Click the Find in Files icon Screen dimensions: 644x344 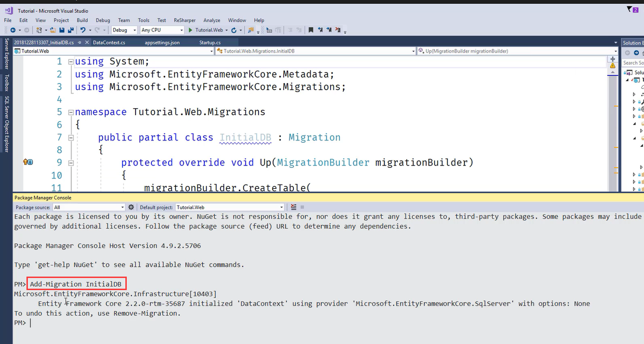(251, 30)
